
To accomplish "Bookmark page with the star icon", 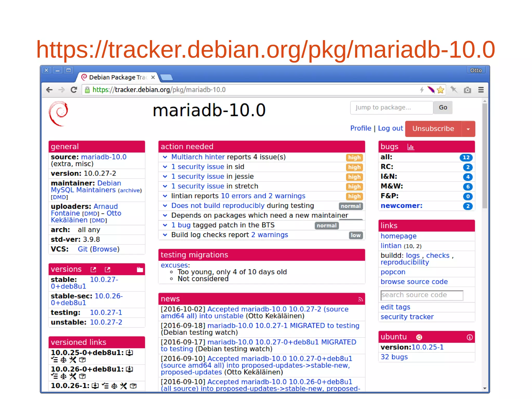I will (x=440, y=90).
